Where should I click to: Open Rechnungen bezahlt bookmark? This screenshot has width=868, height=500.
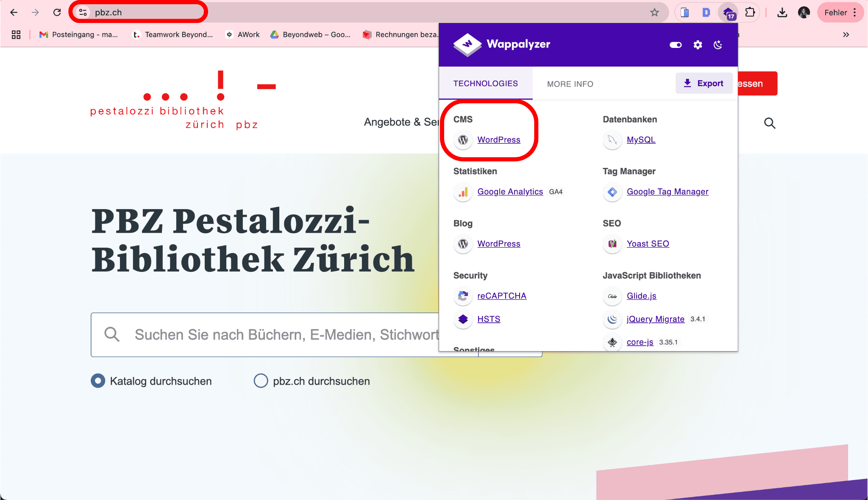tap(400, 34)
